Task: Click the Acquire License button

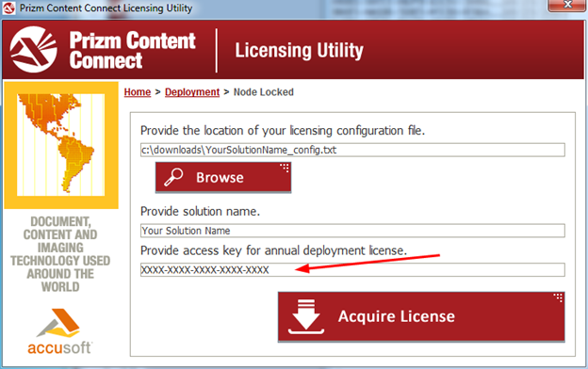Action: [421, 316]
